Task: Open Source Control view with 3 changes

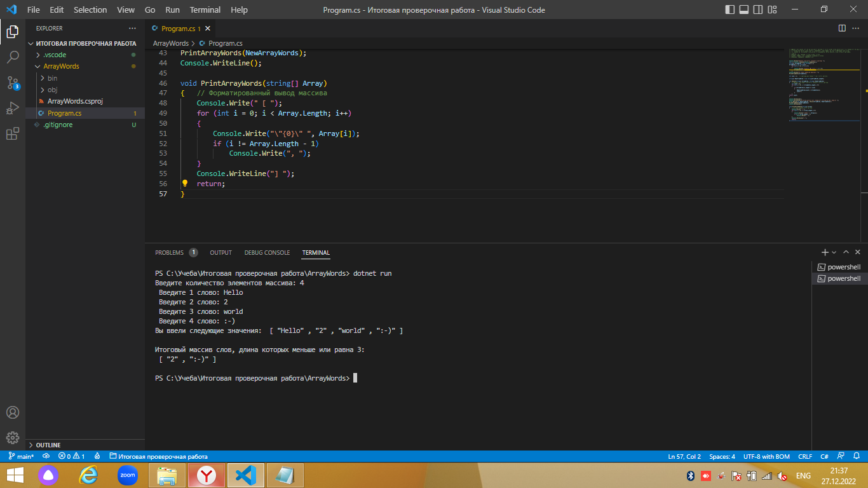Action: (13, 83)
